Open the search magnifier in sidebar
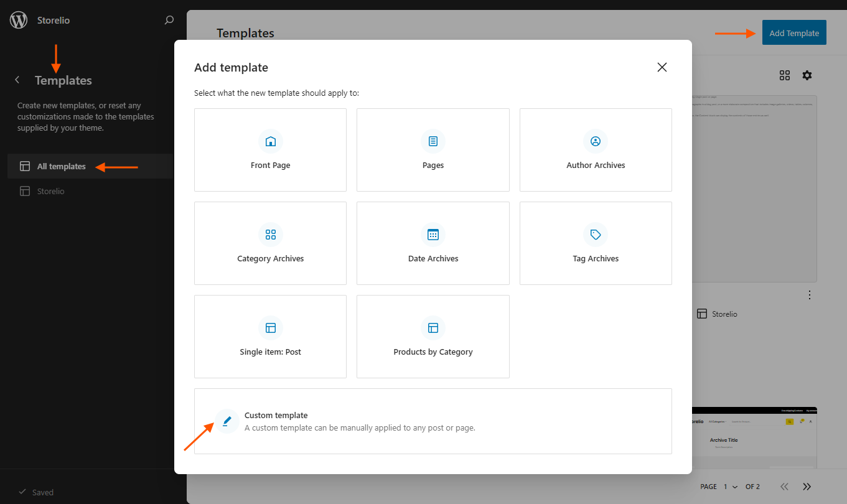Image resolution: width=847 pixels, height=504 pixels. point(169,20)
